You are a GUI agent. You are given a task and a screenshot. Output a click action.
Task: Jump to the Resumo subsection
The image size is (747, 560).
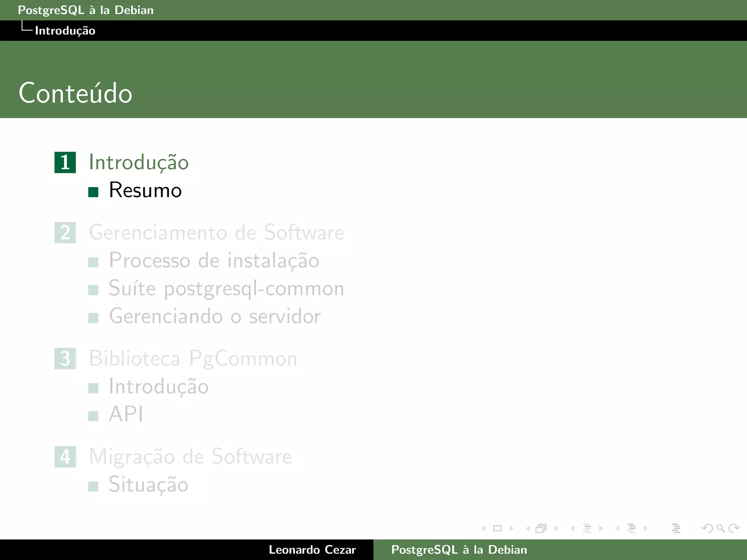145,190
